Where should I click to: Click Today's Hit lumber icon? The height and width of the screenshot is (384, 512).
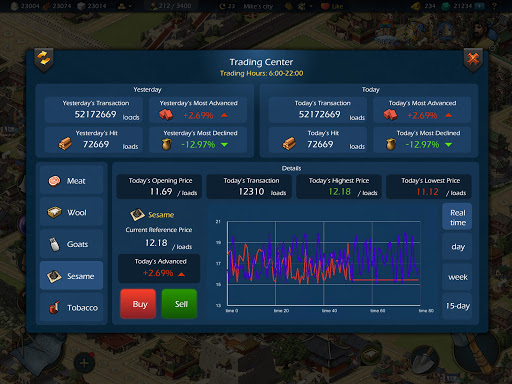289,144
